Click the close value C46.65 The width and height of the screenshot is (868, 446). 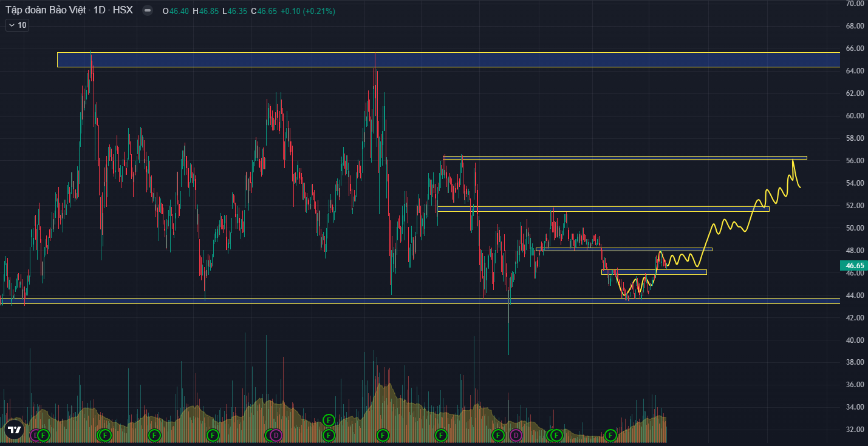264,11
